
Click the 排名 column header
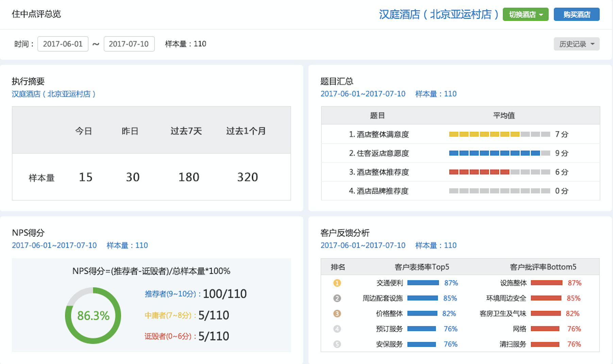[338, 267]
